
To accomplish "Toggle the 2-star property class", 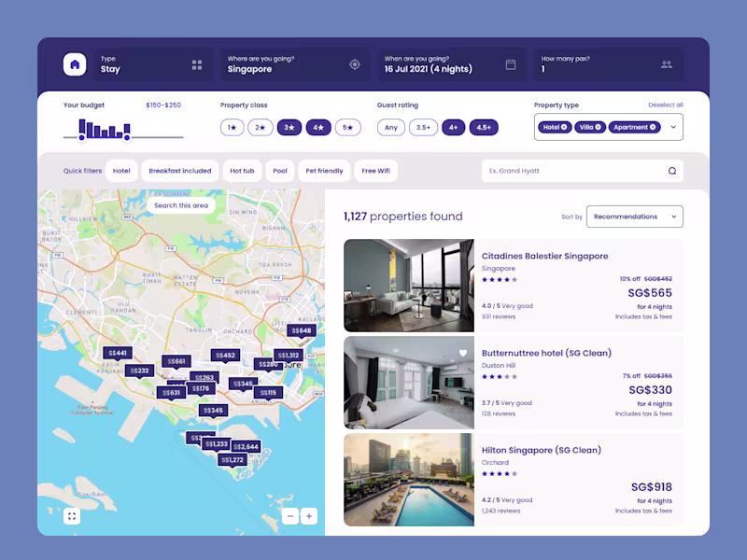I will [261, 128].
